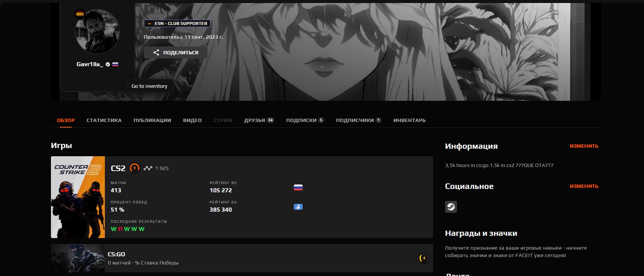
Task: Click the verified checkmark next to Gavr1lla_
Action: tap(108, 64)
